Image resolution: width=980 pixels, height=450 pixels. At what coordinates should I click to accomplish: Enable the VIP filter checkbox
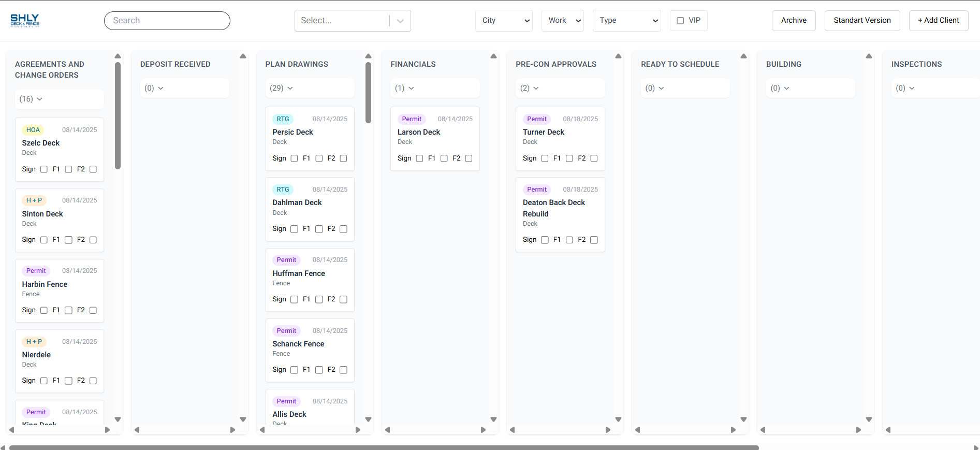680,21
